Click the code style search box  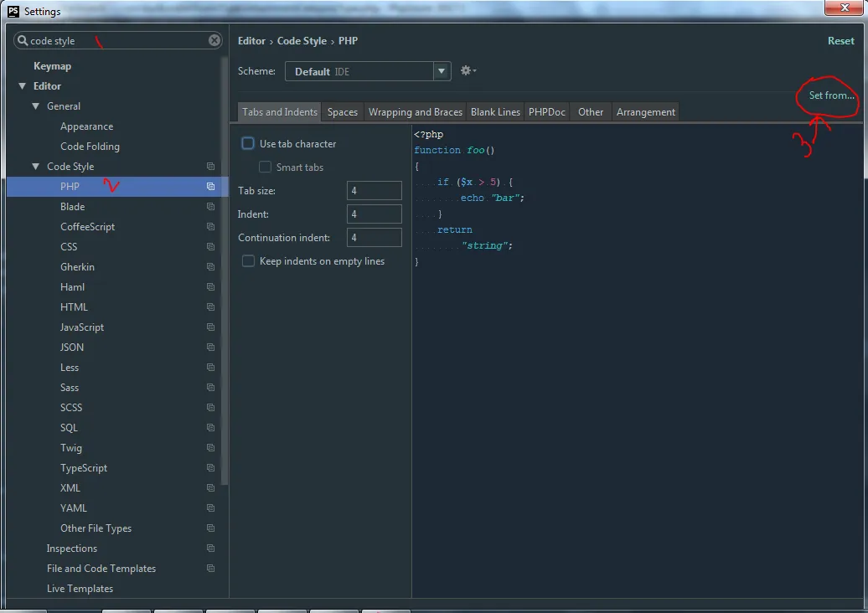[x=118, y=40]
